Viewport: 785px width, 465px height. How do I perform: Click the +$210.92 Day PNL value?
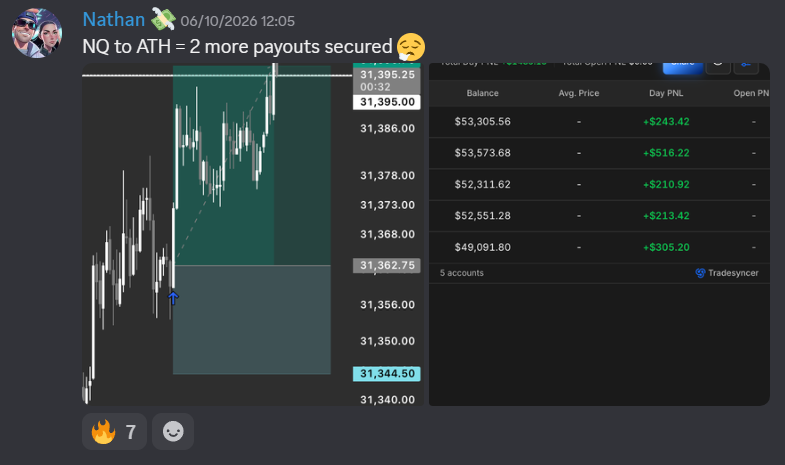click(x=666, y=185)
